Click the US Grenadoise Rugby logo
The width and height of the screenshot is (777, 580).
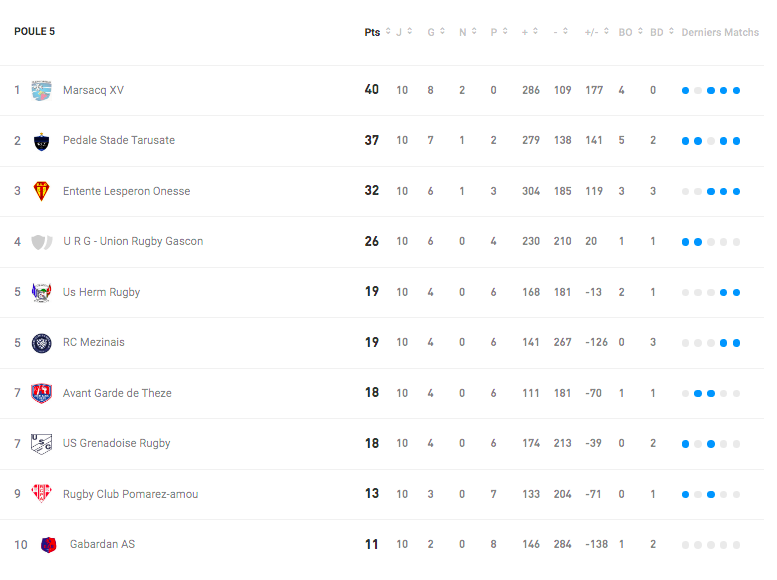(x=42, y=444)
